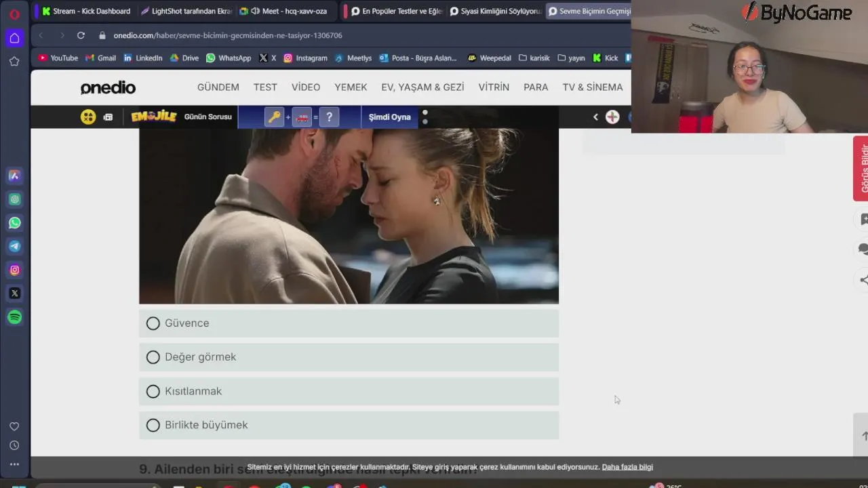Viewport: 868px width, 488px height.
Task: Select the Güvence radio option
Action: click(x=349, y=323)
